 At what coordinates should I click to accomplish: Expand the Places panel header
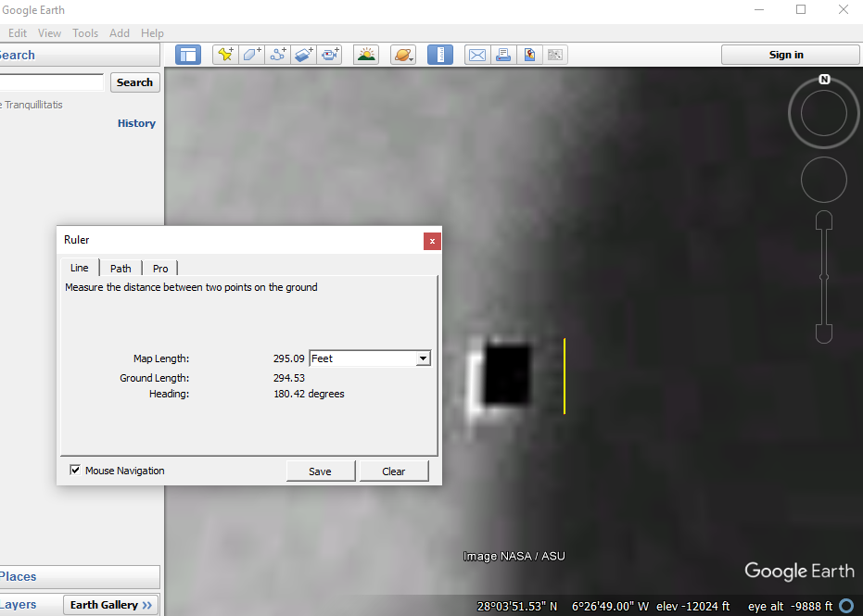pos(80,576)
